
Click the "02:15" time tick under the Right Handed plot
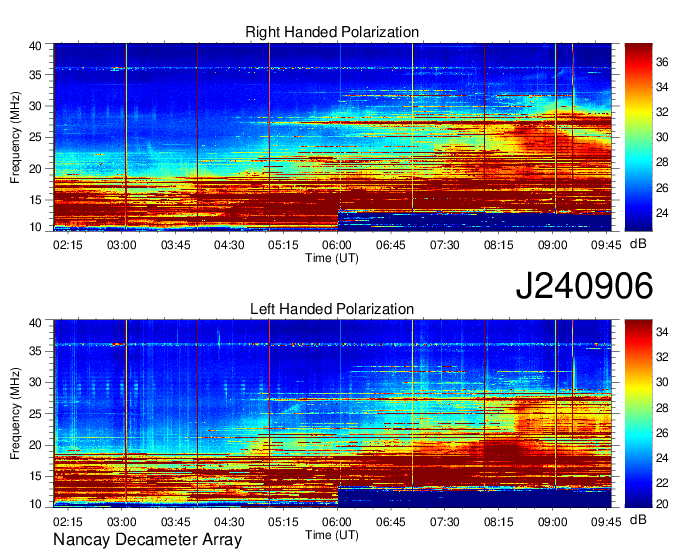[68, 245]
